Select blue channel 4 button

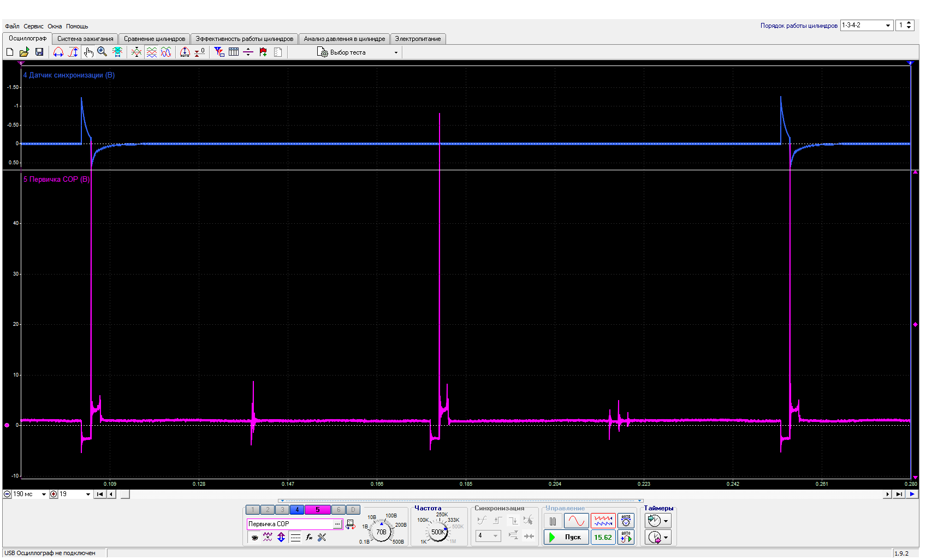pos(297,510)
